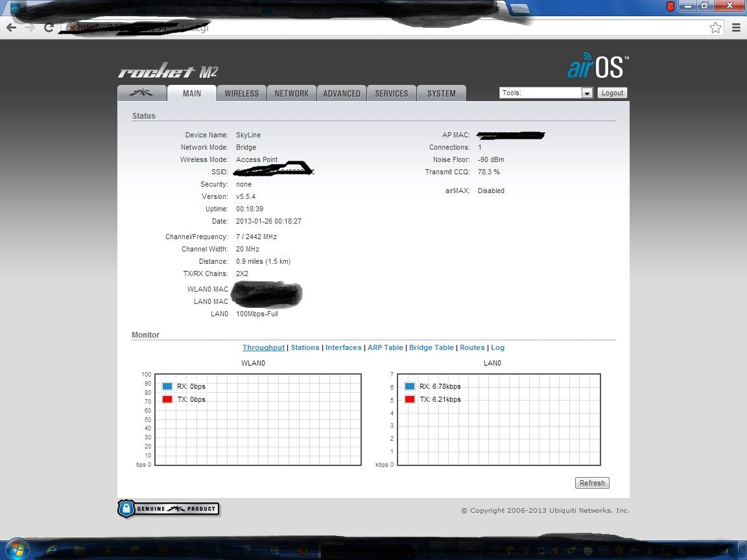Image resolution: width=747 pixels, height=560 pixels.
Task: Reload the current page
Action: [48, 28]
